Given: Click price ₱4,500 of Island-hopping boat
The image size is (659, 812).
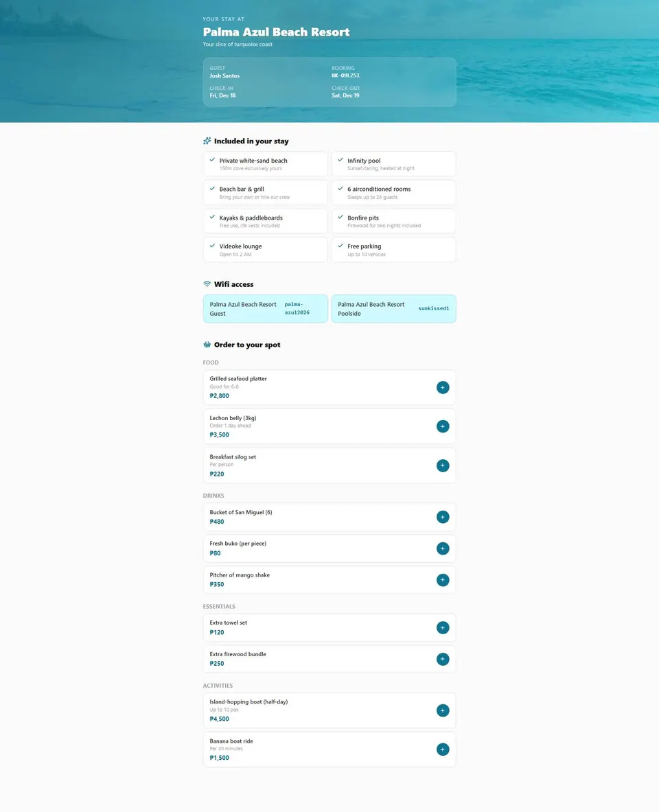Looking at the screenshot, I should click(219, 719).
